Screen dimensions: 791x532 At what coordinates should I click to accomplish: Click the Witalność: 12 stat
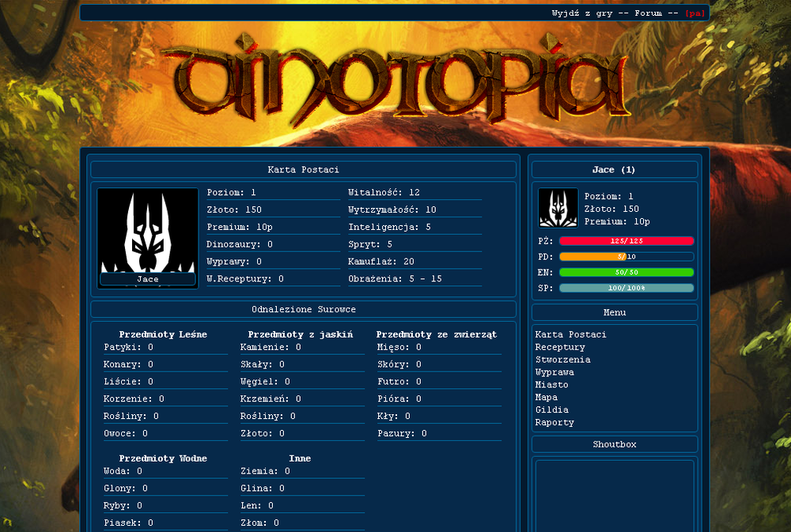click(x=414, y=193)
